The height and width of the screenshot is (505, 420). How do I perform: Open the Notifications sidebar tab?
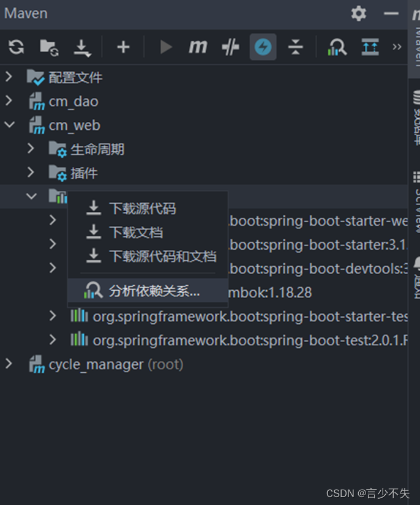pyautogui.click(x=416, y=278)
